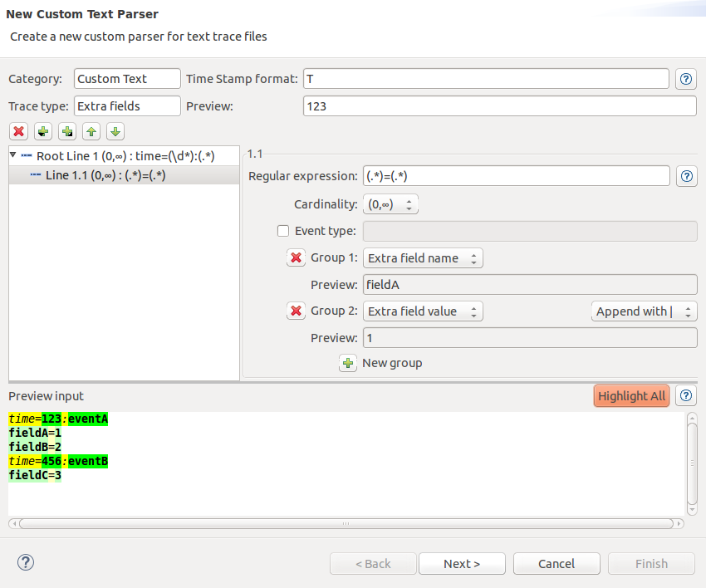706x588 pixels.
Task: Remove Group 2 with its red X icon
Action: tap(297, 311)
